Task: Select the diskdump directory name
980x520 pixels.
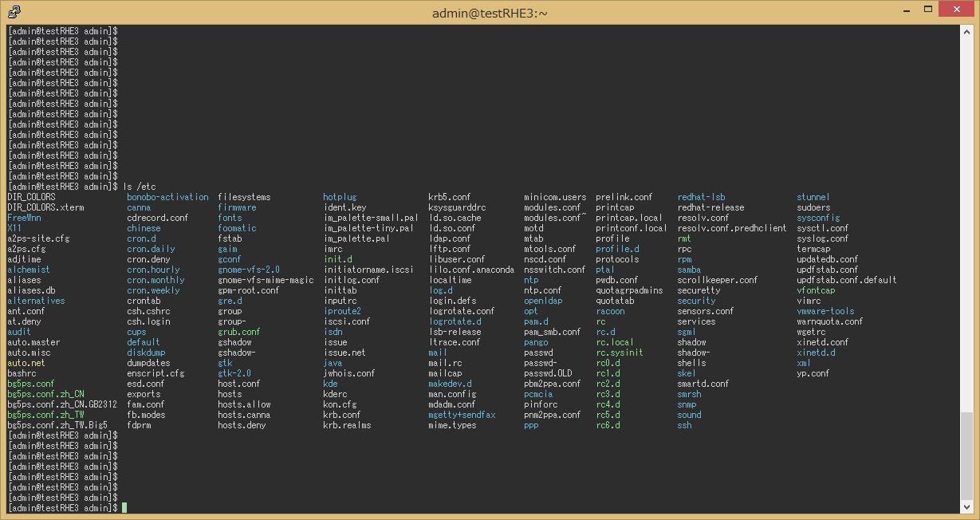Action: pyautogui.click(x=146, y=353)
